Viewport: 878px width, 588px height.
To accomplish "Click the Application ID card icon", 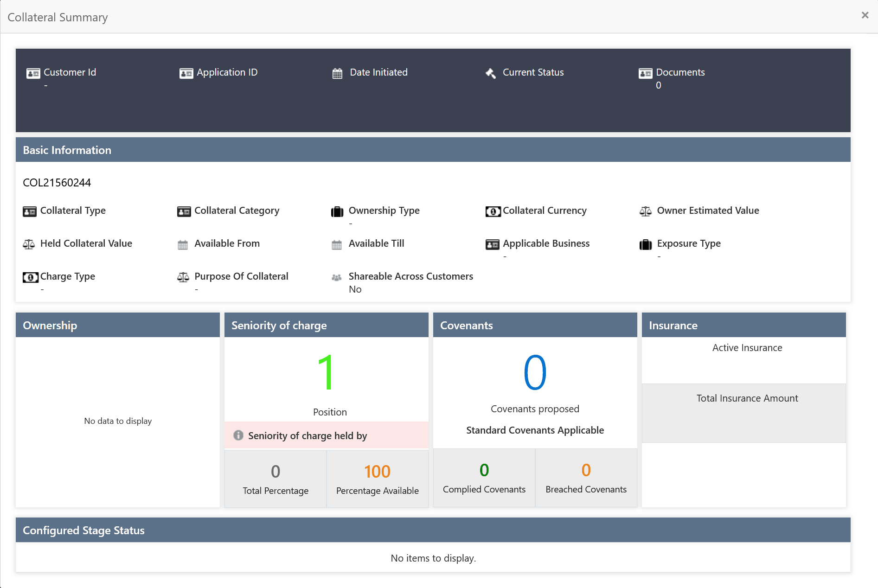I will pyautogui.click(x=186, y=73).
